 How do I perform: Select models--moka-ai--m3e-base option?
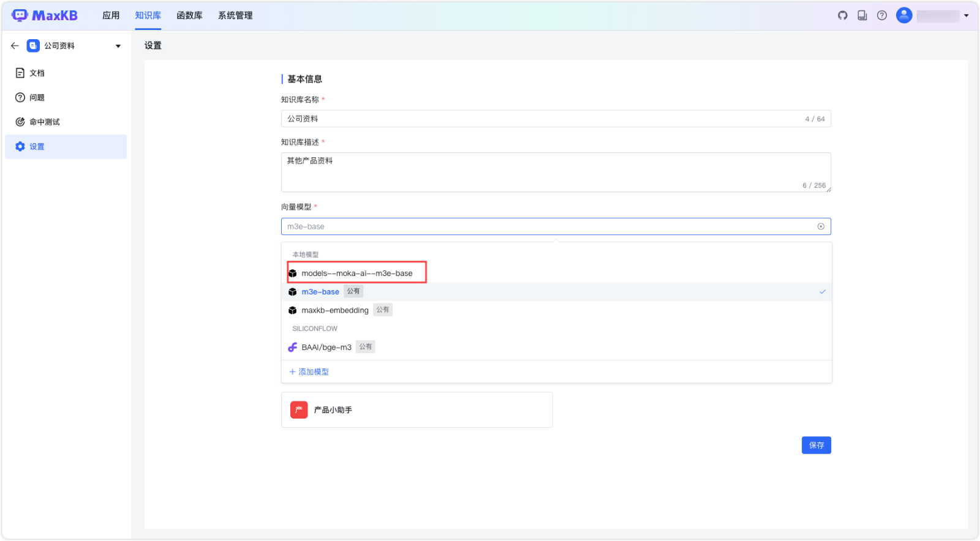pyautogui.click(x=356, y=274)
